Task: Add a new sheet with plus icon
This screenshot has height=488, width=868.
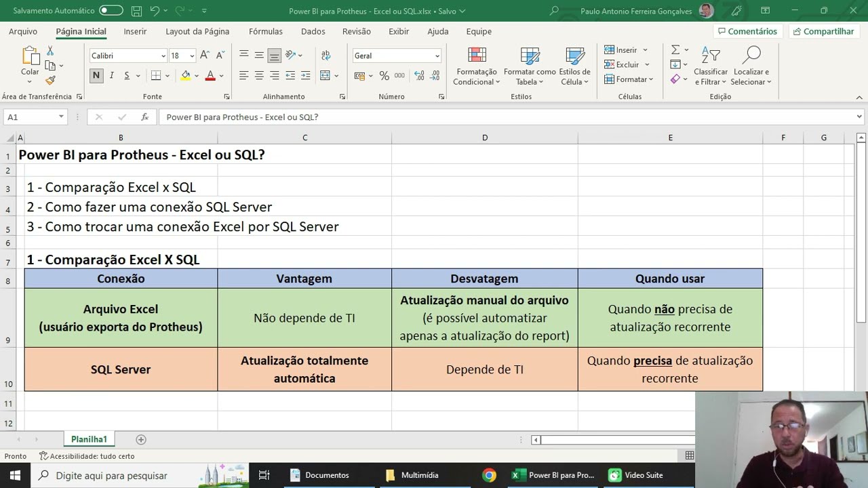Action: tap(141, 439)
